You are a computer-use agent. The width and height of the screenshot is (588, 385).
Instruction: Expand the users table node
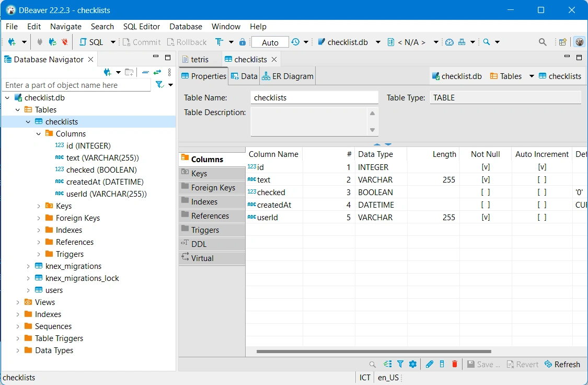click(28, 290)
